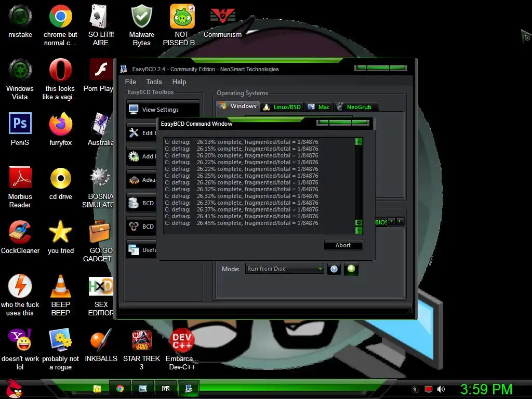Screen dimensions: 532x399
Task: Abort the defrag command
Action: coord(343,245)
